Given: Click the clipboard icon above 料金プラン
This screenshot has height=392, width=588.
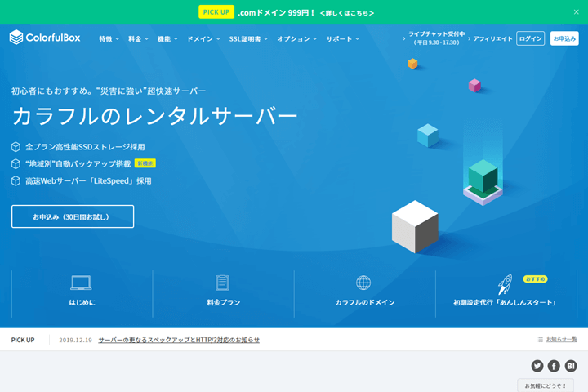Looking at the screenshot, I should click(x=222, y=283).
